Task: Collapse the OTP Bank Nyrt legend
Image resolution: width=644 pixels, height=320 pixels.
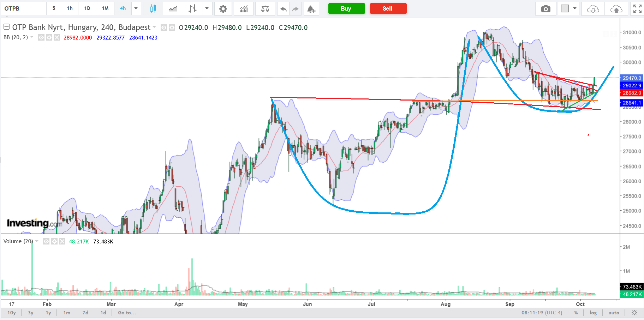Action: pos(6,27)
